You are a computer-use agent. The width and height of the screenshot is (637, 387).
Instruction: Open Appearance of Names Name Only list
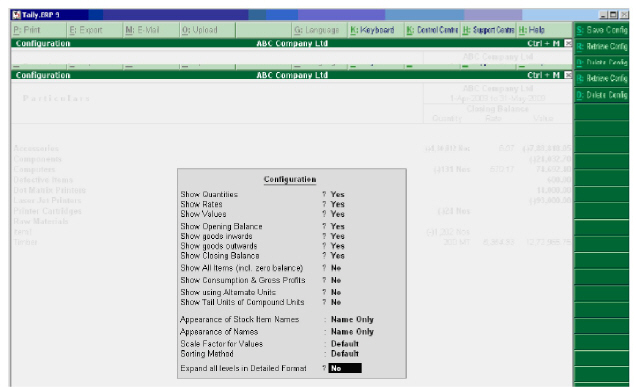tap(352, 332)
